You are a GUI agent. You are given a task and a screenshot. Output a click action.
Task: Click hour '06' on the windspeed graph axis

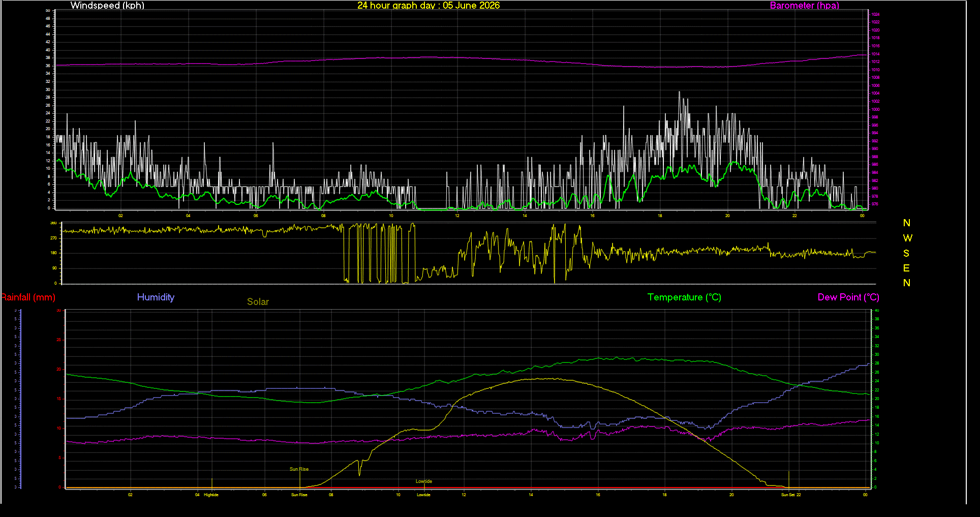click(x=256, y=216)
